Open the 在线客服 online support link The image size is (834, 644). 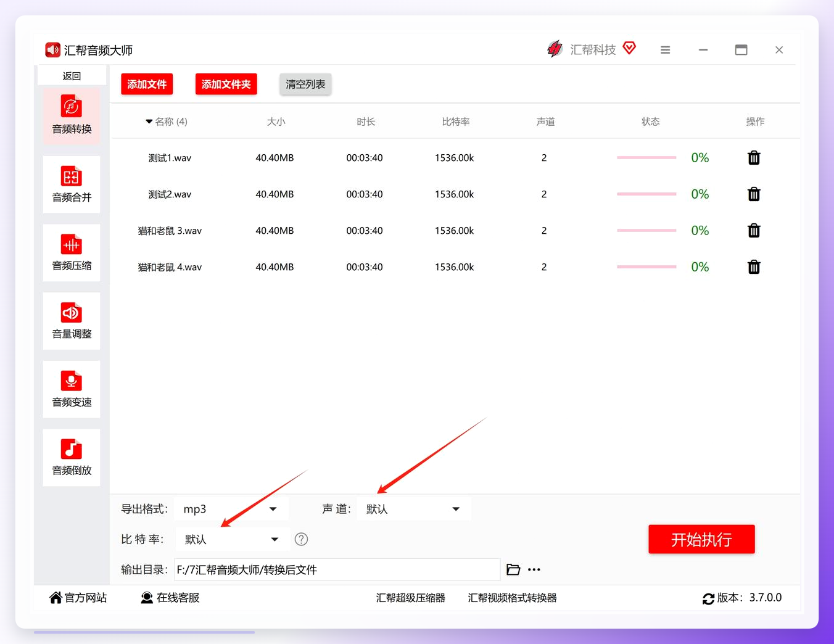pyautogui.click(x=170, y=598)
